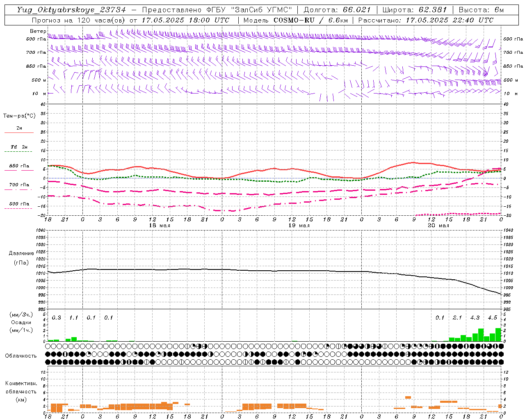Click the 2.1 precipitation total

click(457, 318)
